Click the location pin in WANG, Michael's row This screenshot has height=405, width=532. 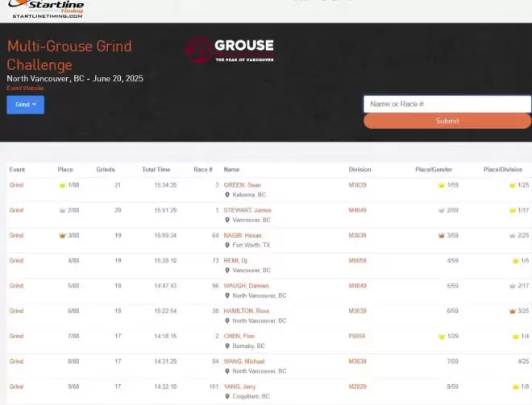click(x=227, y=371)
